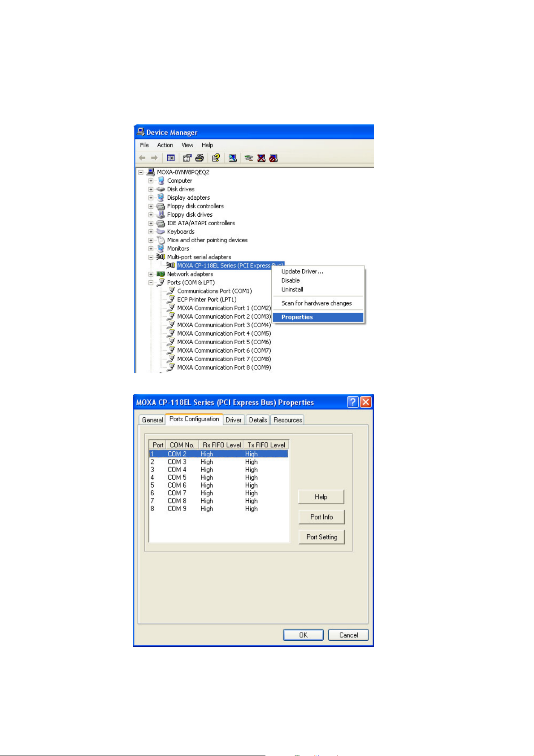
Task: Click the Network adapters category icon
Action: click(161, 274)
